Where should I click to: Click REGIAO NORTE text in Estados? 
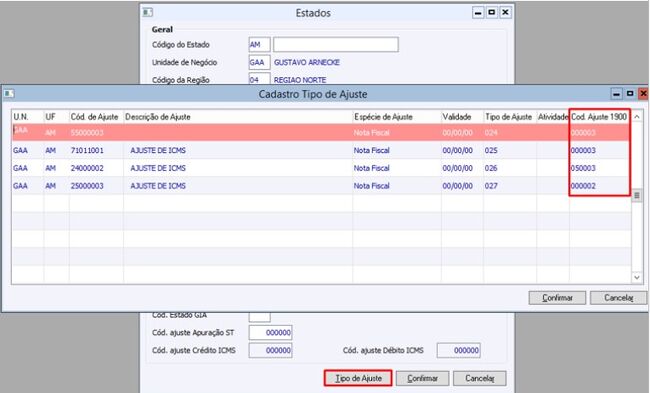click(300, 80)
